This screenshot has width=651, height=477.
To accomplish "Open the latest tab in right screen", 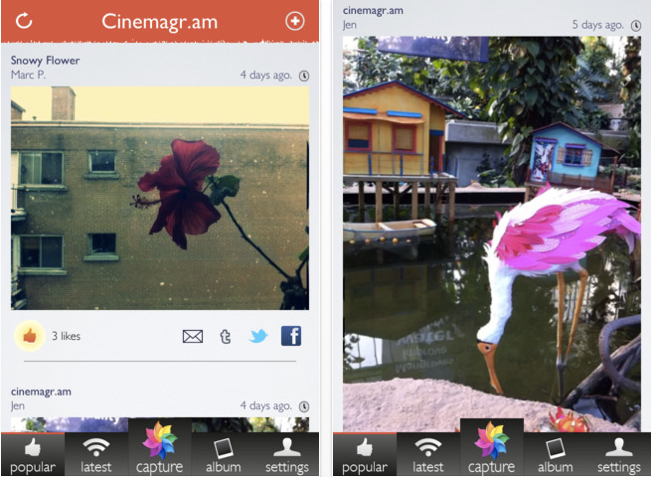I will click(428, 454).
